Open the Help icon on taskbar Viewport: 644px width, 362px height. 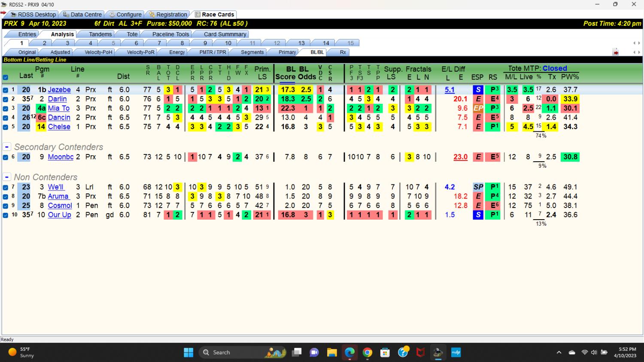pos(403,353)
